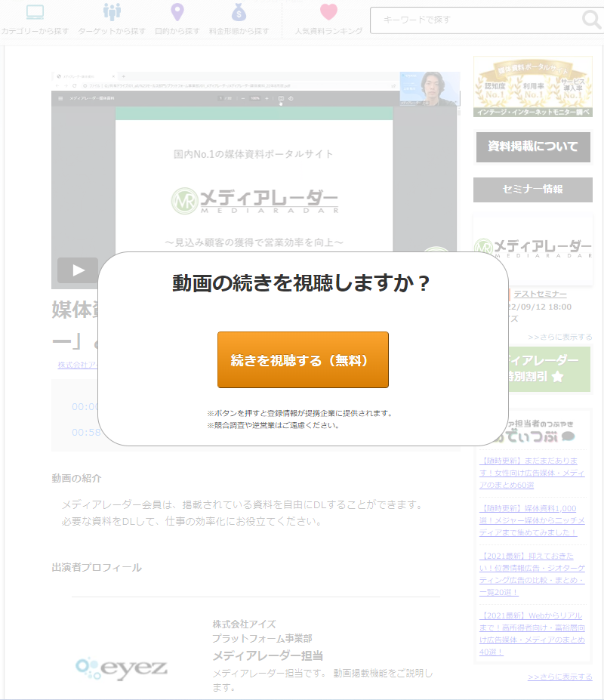Click >>さらに表示する below article list
Screen dimensions: 604x700
(x=559, y=677)
